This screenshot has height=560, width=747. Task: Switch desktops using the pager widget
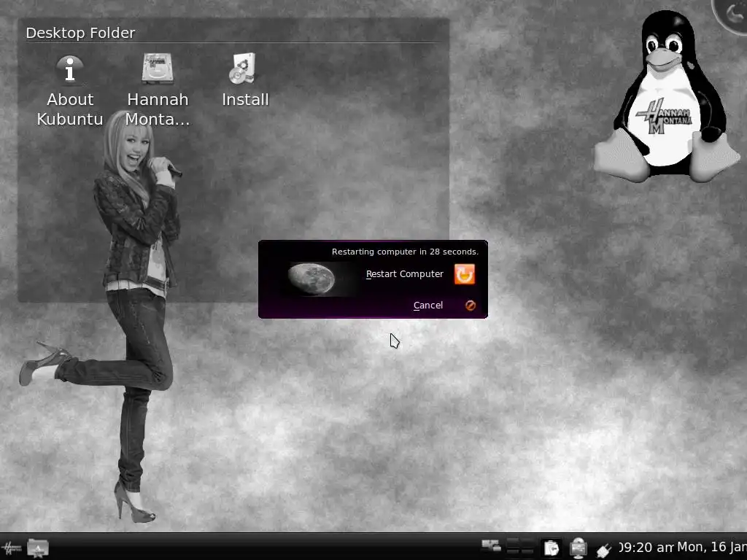[519, 547]
